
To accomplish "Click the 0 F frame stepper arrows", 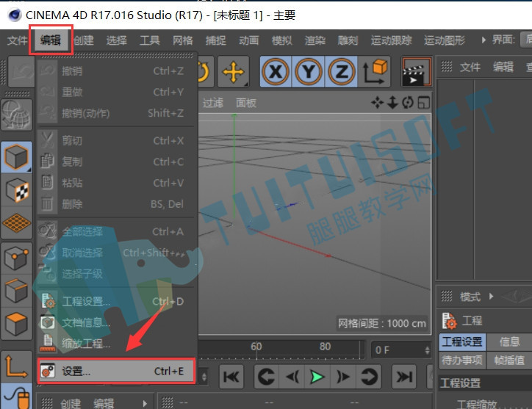I will 427,350.
